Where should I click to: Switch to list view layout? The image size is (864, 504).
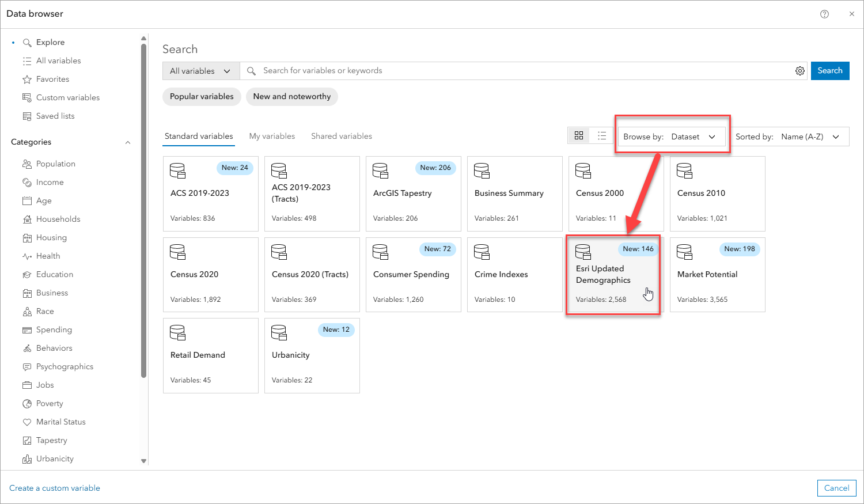[602, 135]
